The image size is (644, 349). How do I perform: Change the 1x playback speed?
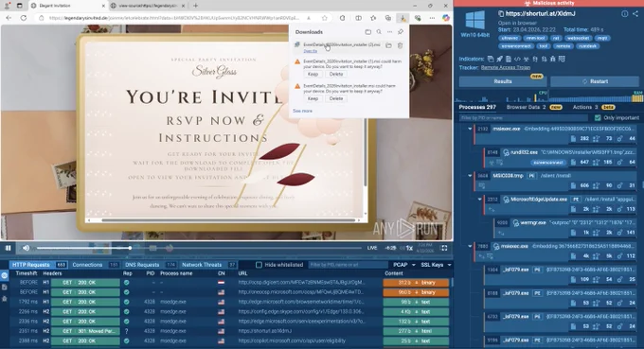click(409, 248)
